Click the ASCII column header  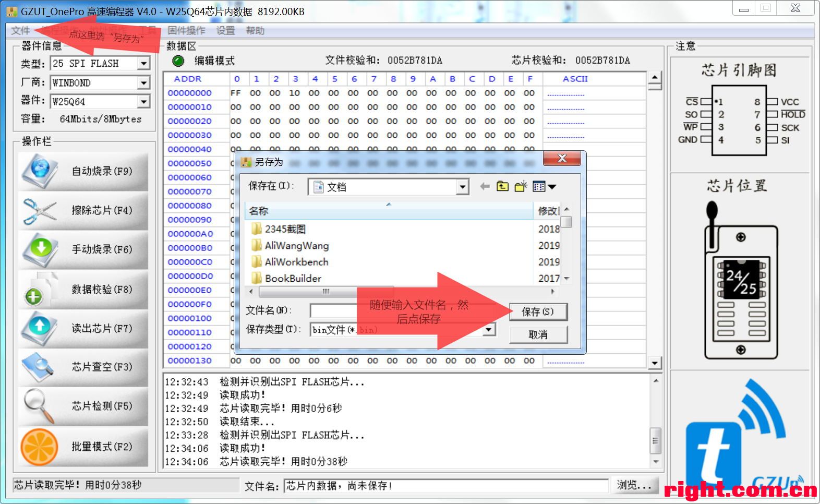(x=575, y=79)
